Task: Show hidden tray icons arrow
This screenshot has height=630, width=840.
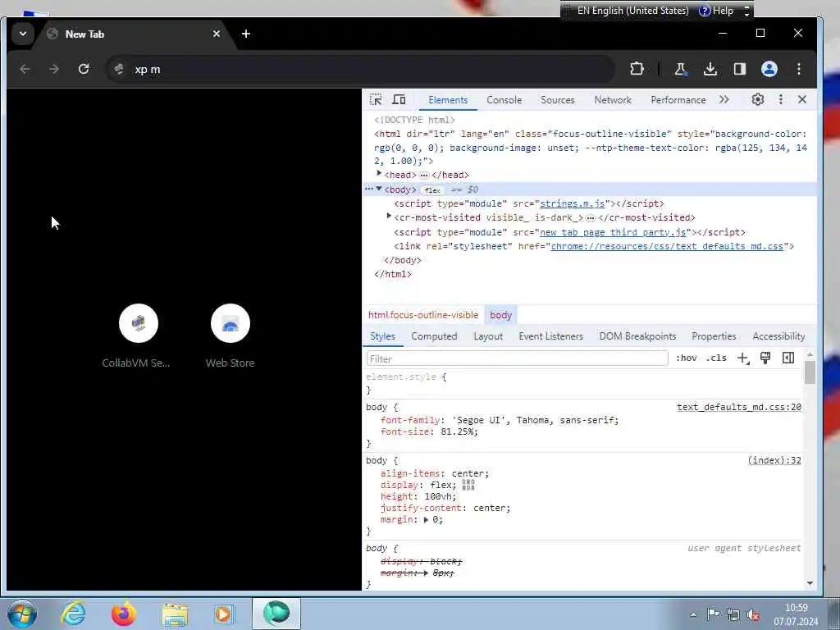Action: pos(693,614)
